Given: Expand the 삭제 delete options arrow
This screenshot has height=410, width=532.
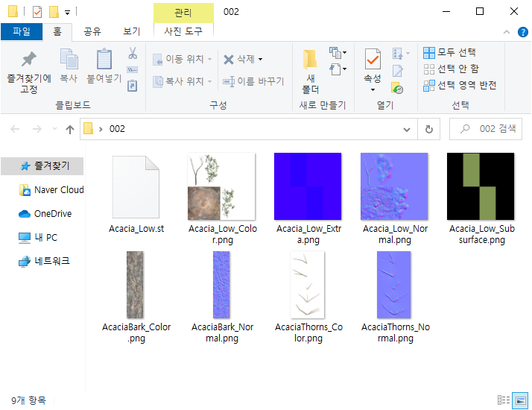Looking at the screenshot, I should (x=260, y=60).
